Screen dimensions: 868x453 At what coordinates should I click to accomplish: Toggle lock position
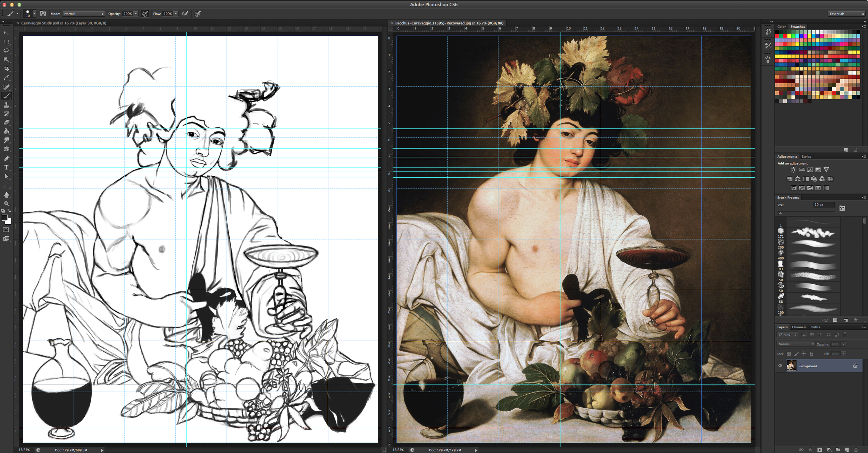pyautogui.click(x=804, y=354)
